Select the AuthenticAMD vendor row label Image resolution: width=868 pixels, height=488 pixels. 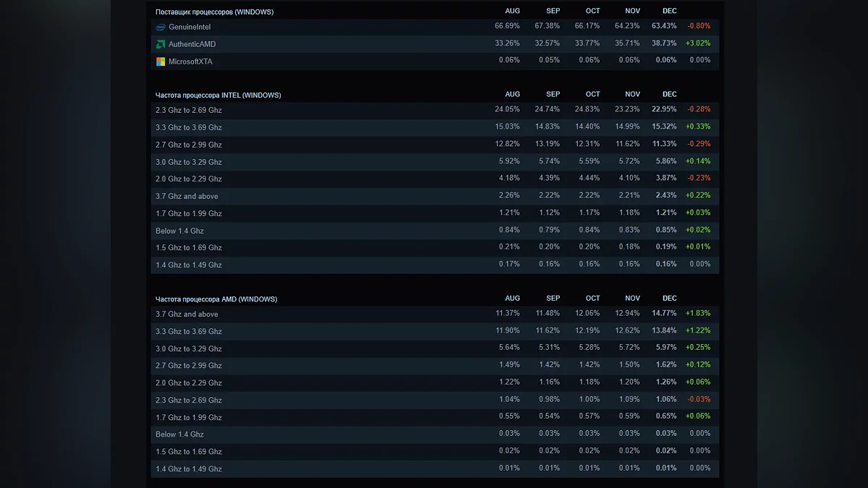(x=192, y=44)
